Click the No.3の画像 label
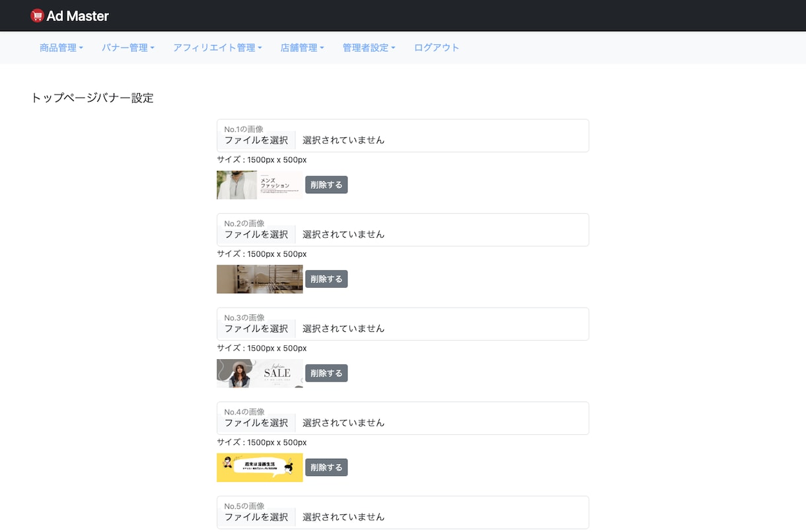806x532 pixels. [244, 318]
